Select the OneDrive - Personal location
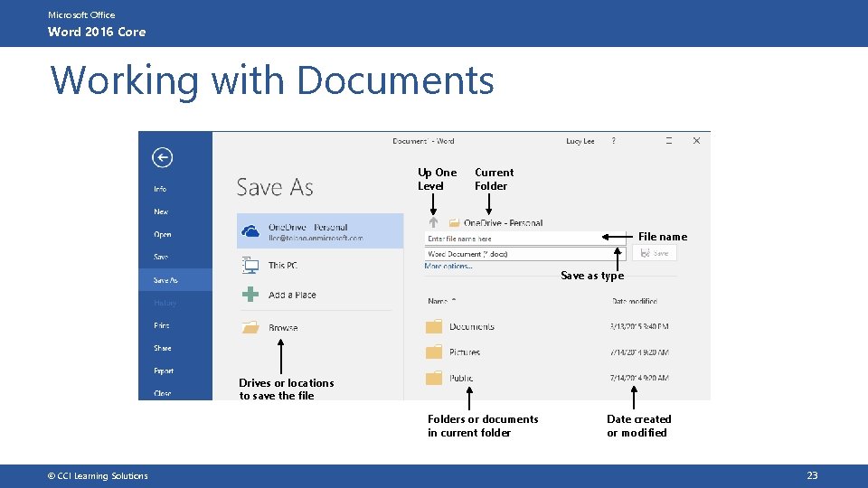The height and width of the screenshot is (488, 868). 320,230
